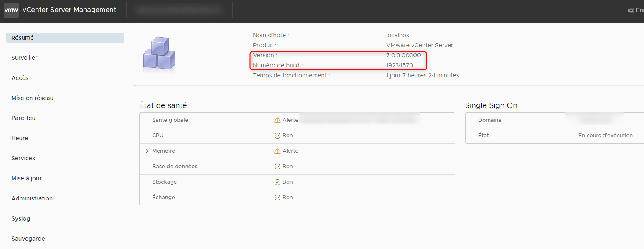This screenshot has width=644, height=249.
Task: Click the Alerte text in Santé globale row
Action: tap(290, 120)
